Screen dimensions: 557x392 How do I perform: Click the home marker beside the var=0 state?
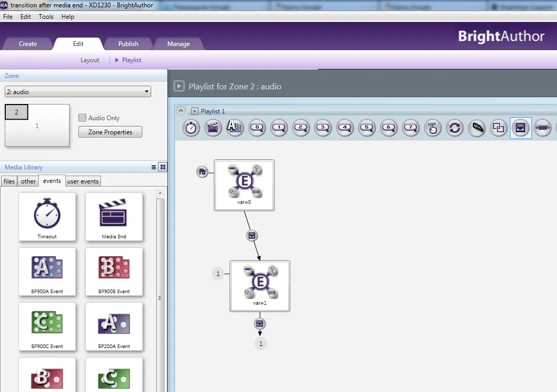(202, 172)
